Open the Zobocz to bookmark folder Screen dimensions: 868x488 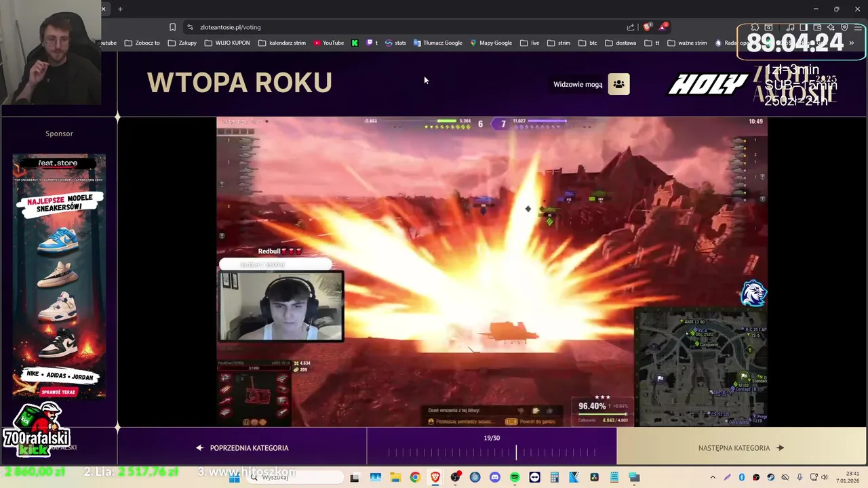pyautogui.click(x=142, y=43)
